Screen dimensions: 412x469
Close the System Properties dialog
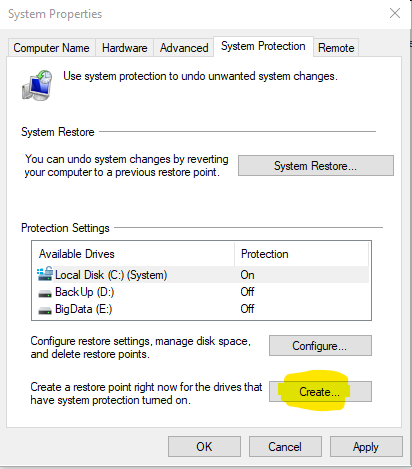coord(395,13)
